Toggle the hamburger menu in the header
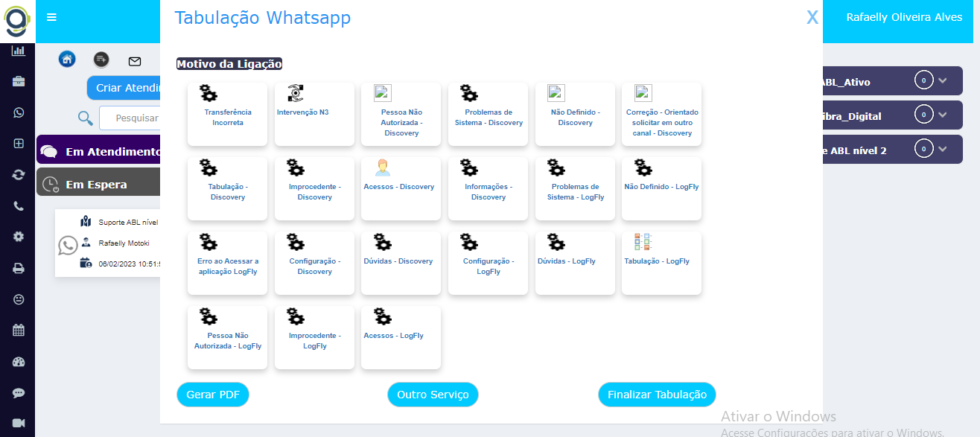Image resolution: width=980 pixels, height=437 pixels. click(x=51, y=18)
